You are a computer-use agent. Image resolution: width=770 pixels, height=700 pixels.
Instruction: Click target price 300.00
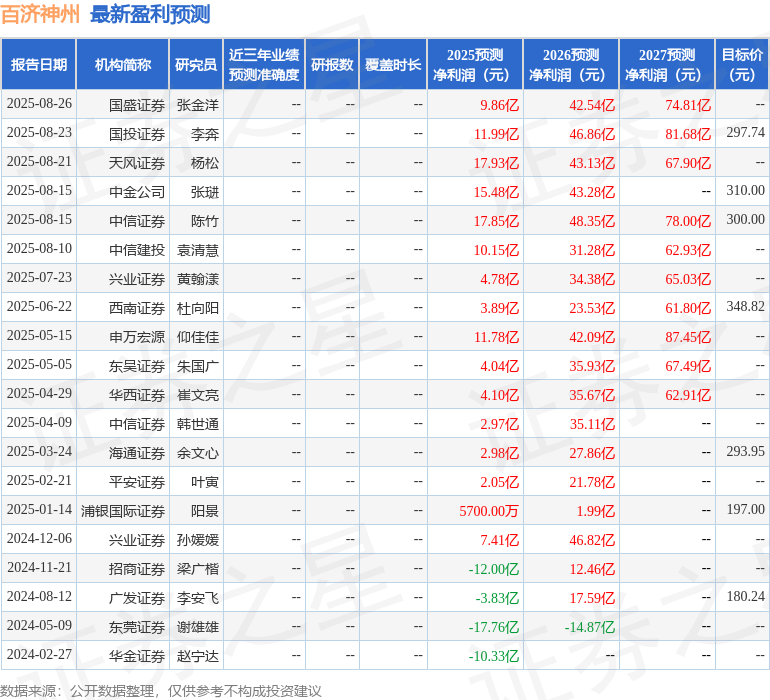[x=745, y=219]
